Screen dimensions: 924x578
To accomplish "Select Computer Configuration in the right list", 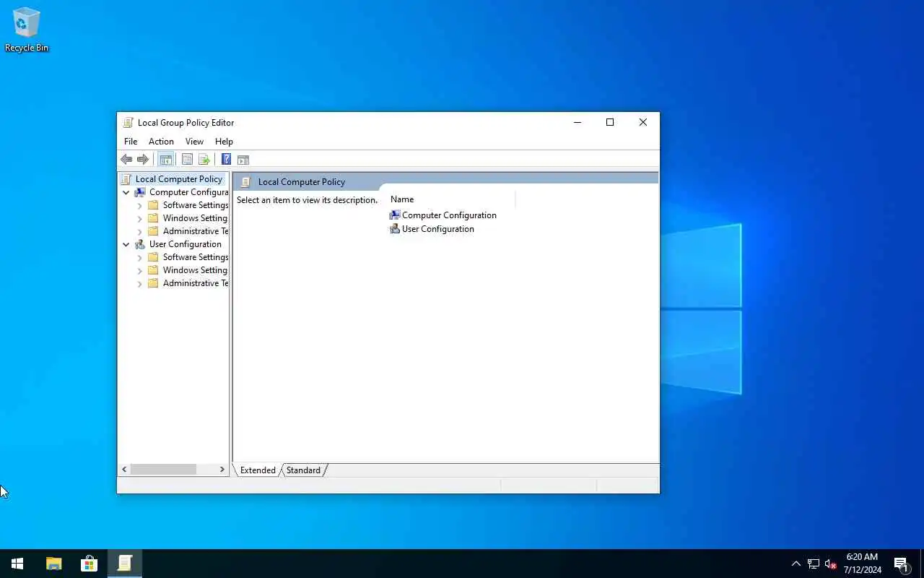I will 443,215.
